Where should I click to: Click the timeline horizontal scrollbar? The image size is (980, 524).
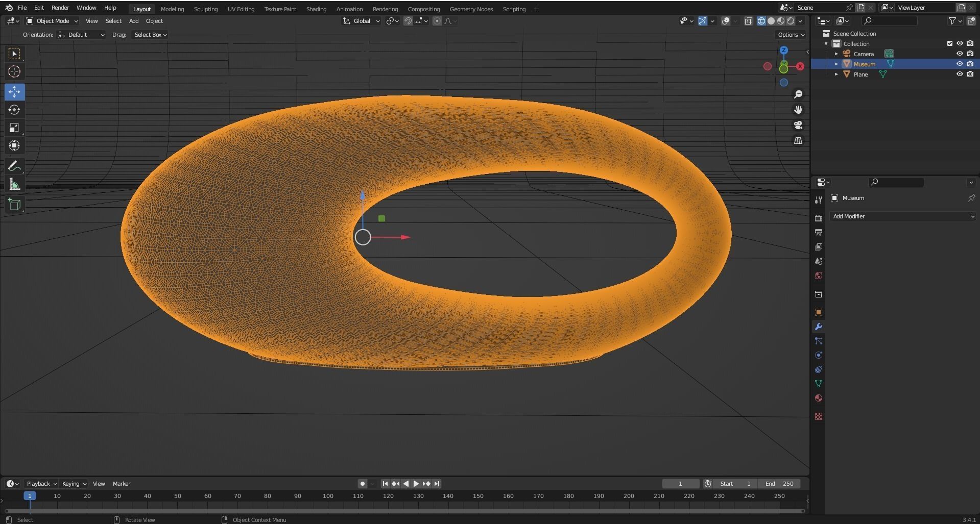[404, 511]
